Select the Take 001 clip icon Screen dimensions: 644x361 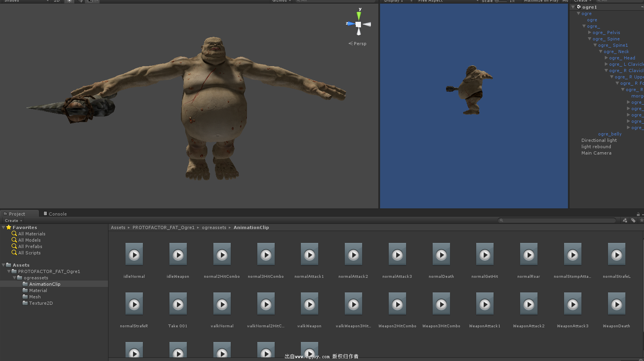[x=178, y=304]
